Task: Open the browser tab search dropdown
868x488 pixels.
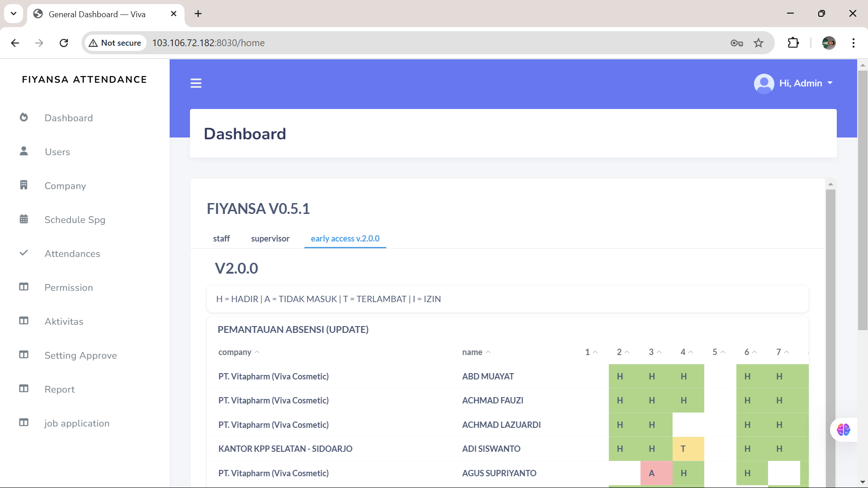Action: 14,14
